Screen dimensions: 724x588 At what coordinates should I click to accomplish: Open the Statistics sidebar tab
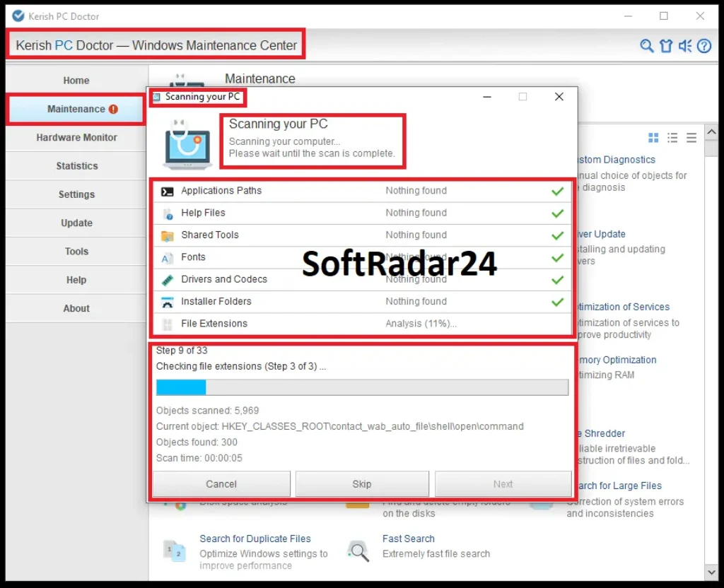pos(76,166)
